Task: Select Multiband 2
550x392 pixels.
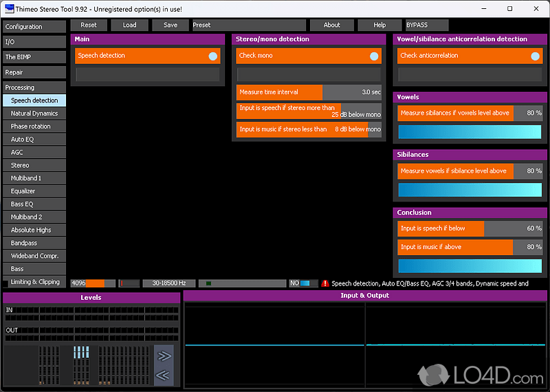Action: point(34,217)
